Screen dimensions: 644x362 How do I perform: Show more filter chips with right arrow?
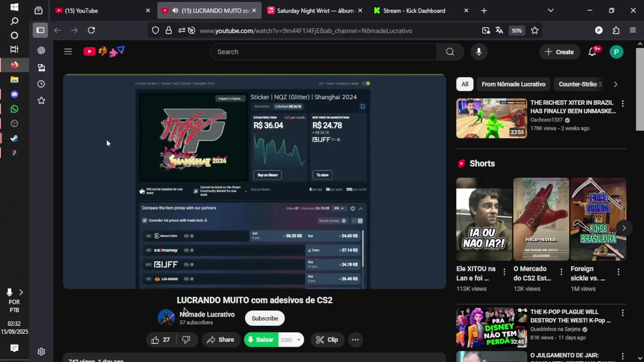[615, 84]
